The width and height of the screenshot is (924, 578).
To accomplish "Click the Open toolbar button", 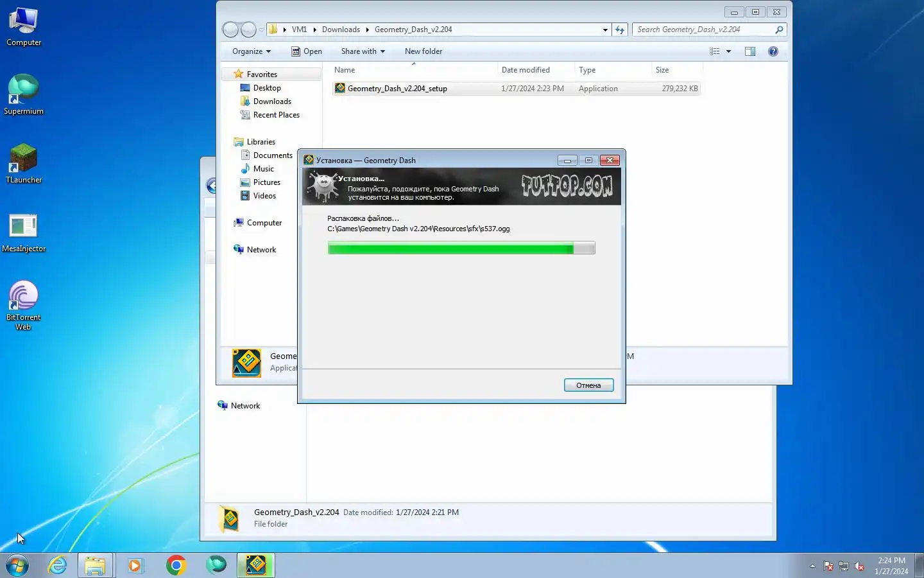I will click(x=307, y=51).
